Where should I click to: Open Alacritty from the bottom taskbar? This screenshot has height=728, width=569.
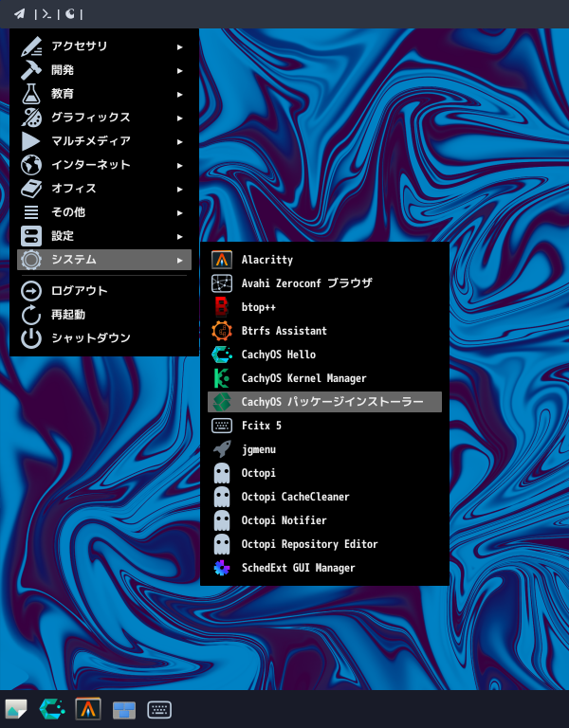[88, 709]
